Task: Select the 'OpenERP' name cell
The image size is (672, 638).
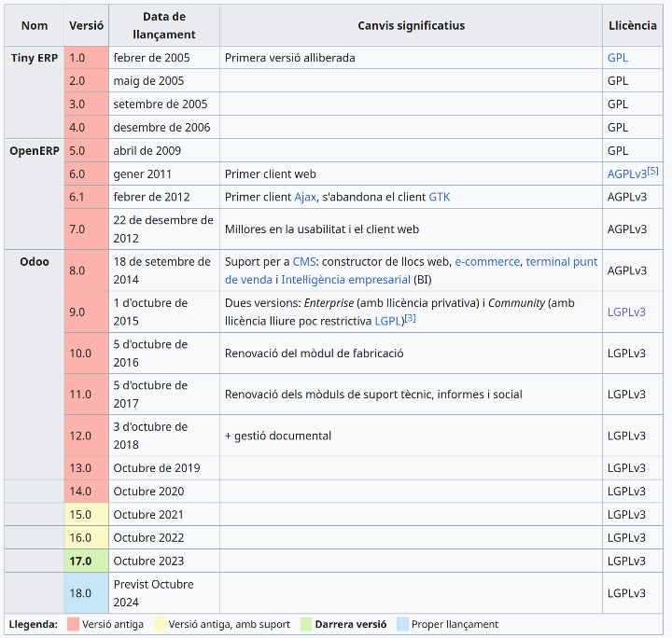Action: 35,194
